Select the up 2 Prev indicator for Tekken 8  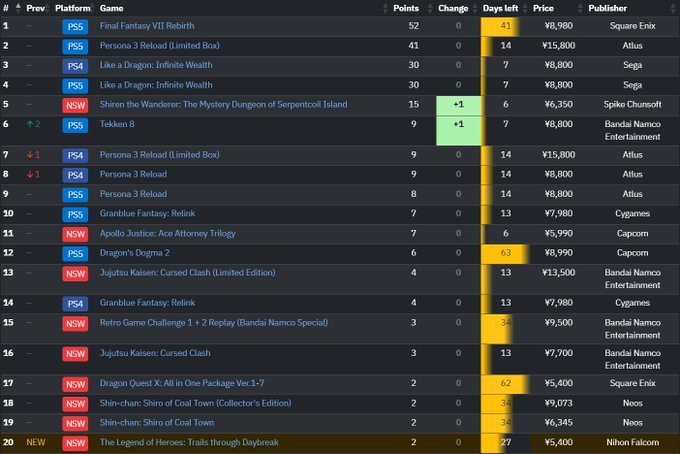(33, 124)
